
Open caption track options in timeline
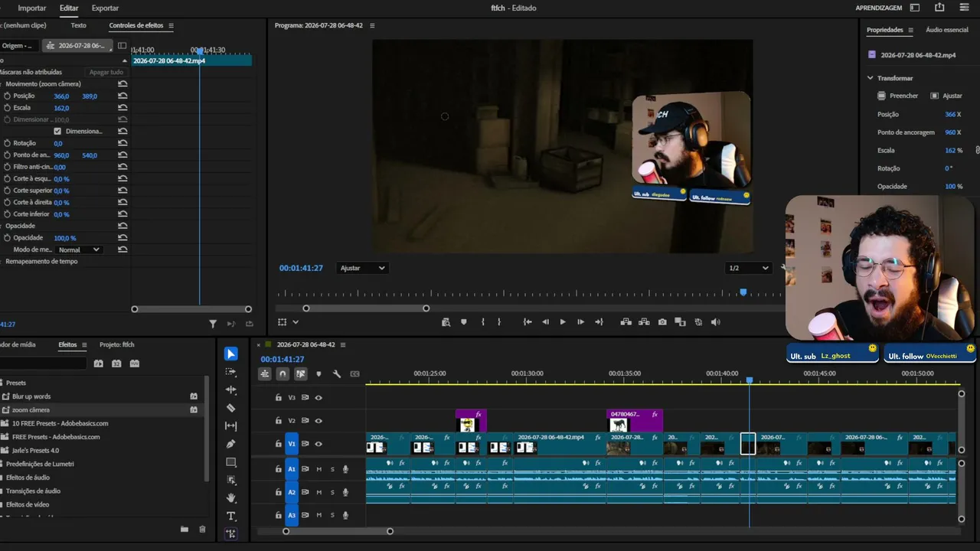click(354, 373)
